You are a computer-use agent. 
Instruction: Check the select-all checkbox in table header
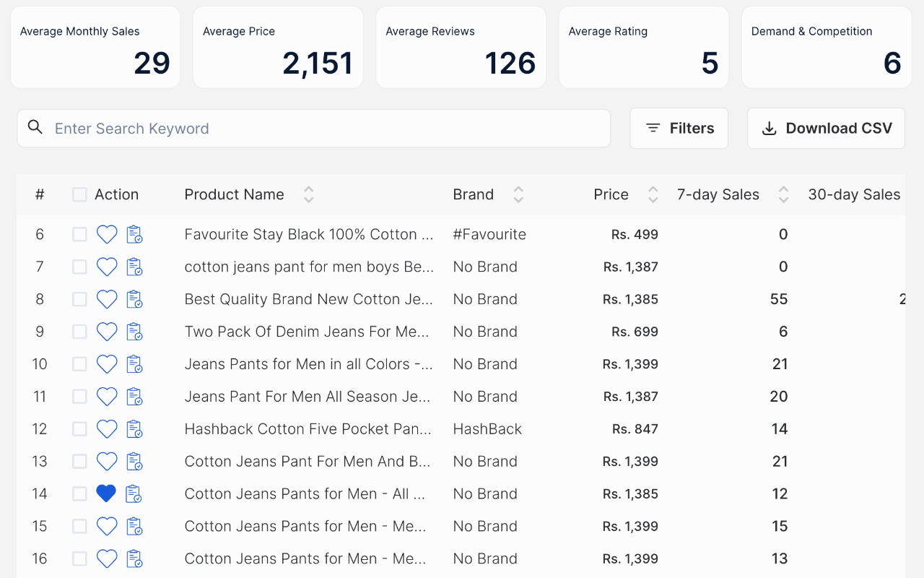tap(79, 194)
